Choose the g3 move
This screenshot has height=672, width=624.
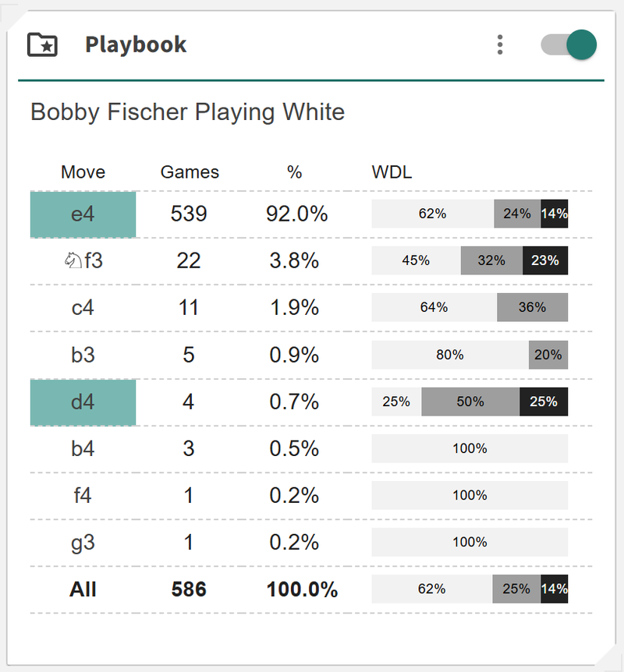point(83,543)
